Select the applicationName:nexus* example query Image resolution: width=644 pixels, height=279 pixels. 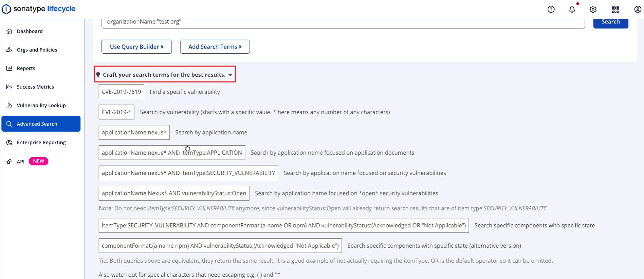click(x=134, y=132)
